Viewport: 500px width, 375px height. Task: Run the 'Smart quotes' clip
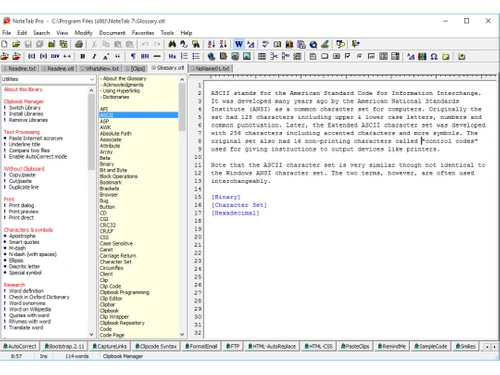click(24, 242)
